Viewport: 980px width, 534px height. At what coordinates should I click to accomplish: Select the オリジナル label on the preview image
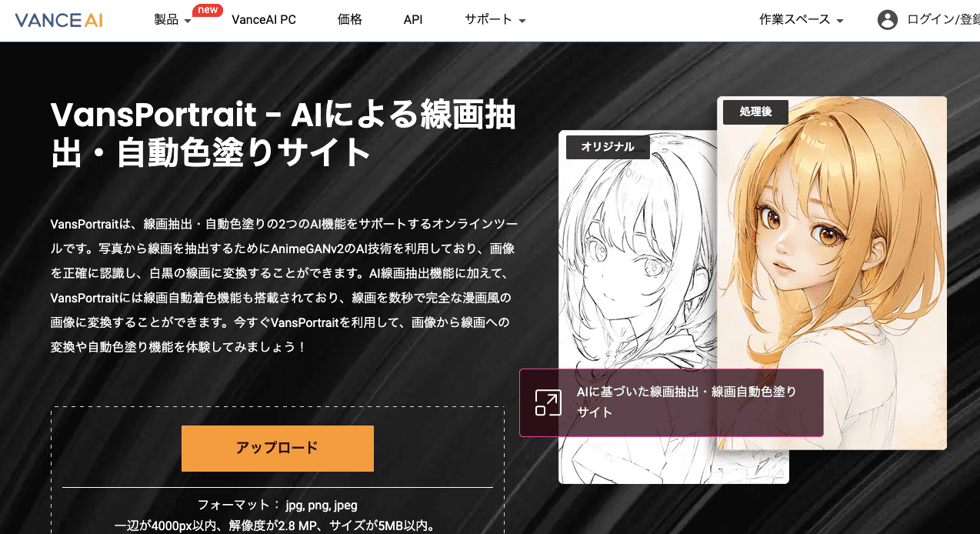607,146
